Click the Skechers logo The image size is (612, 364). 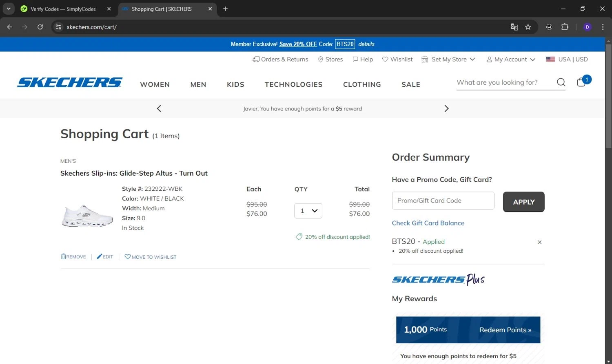(70, 82)
